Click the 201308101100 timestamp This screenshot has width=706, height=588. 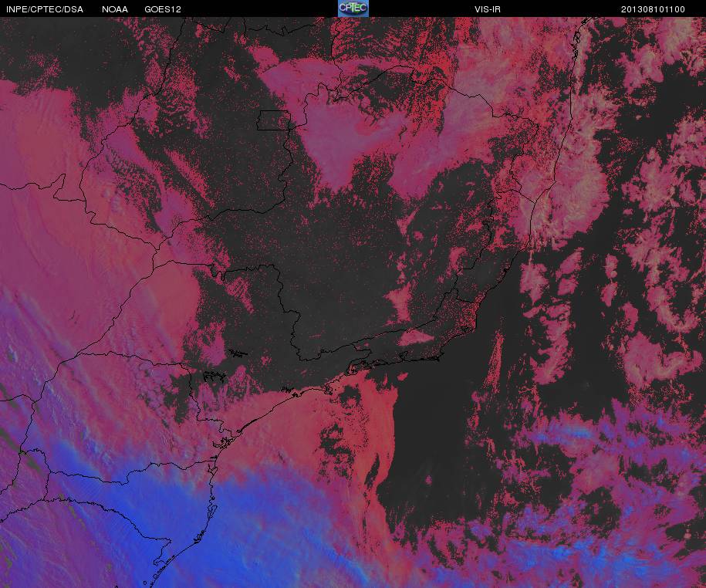click(653, 9)
